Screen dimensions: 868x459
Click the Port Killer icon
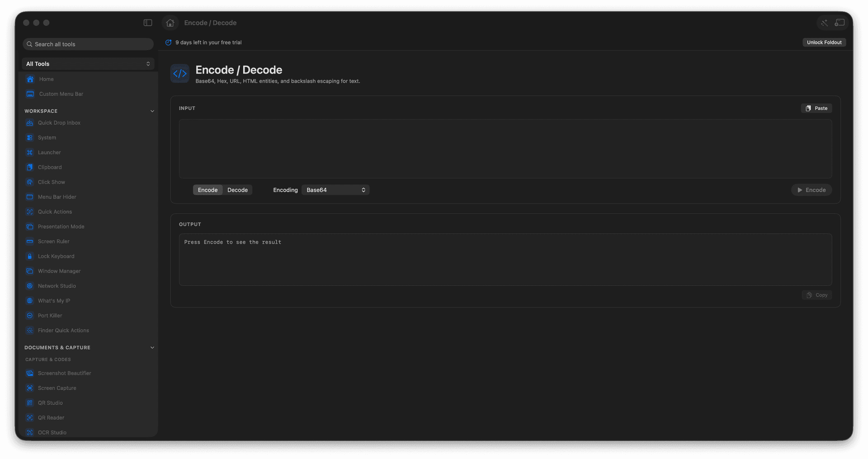[x=30, y=316]
